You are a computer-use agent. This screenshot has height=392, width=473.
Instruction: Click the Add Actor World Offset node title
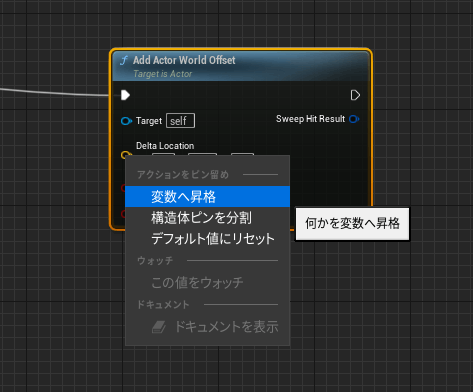[x=184, y=60]
